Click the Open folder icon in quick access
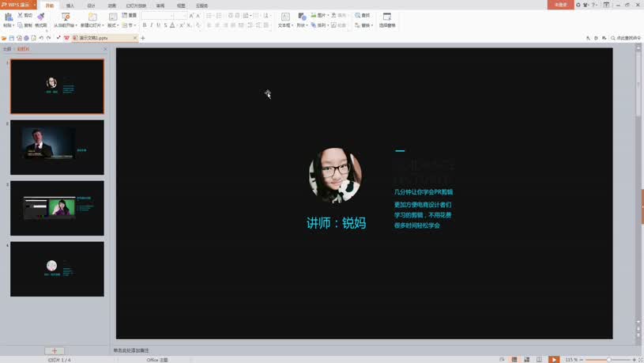Image resolution: width=644 pixels, height=363 pixels. 4,38
